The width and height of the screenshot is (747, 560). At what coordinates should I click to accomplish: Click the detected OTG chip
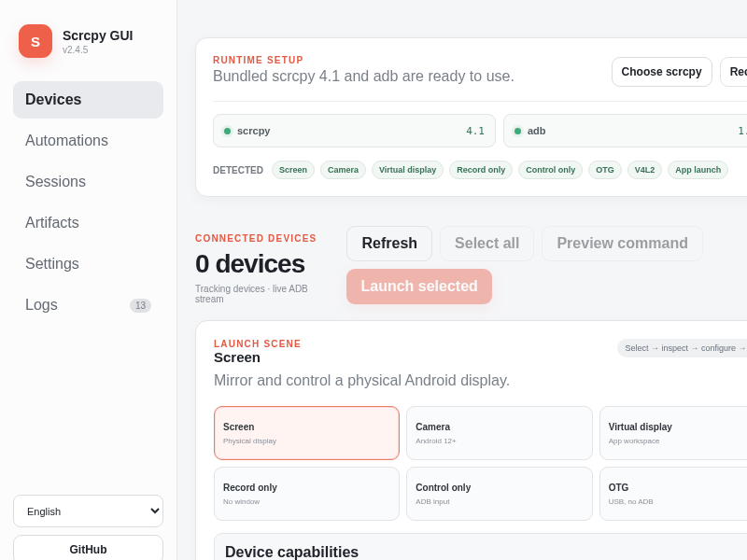pos(605,170)
